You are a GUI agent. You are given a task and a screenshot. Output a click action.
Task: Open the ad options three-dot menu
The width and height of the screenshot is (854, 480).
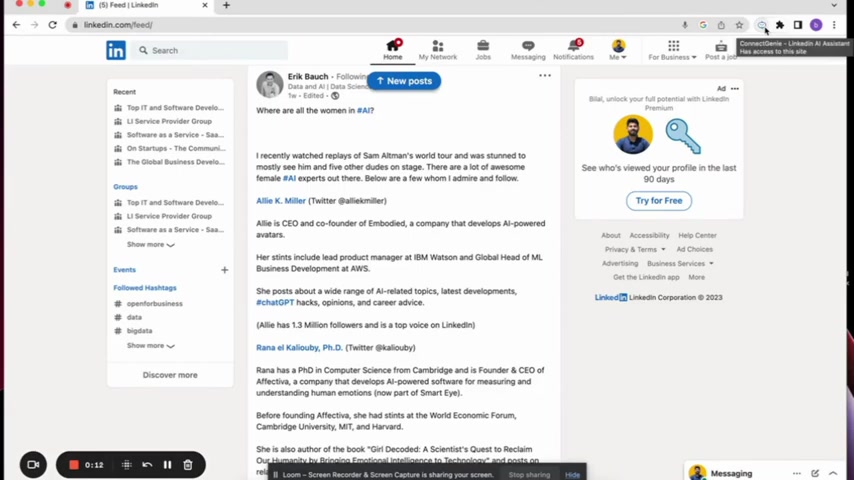pyautogui.click(x=735, y=88)
